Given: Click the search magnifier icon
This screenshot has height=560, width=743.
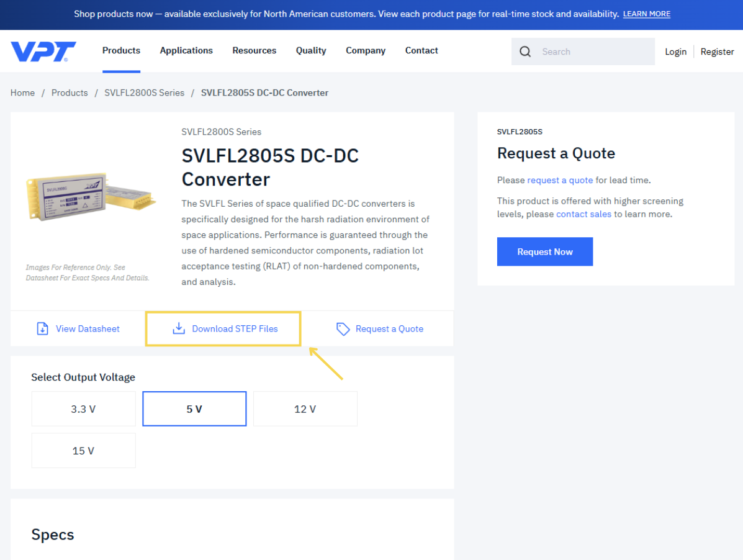Looking at the screenshot, I should (x=525, y=52).
